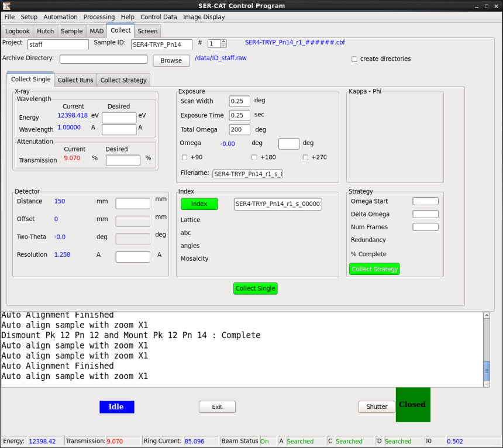Open the Collect Strategy sub-tab

click(123, 80)
